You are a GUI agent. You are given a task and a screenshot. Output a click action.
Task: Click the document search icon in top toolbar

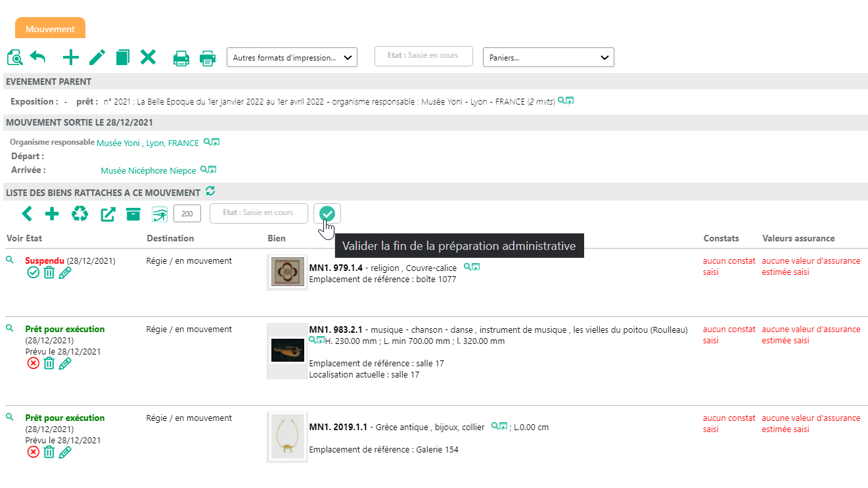(x=14, y=58)
